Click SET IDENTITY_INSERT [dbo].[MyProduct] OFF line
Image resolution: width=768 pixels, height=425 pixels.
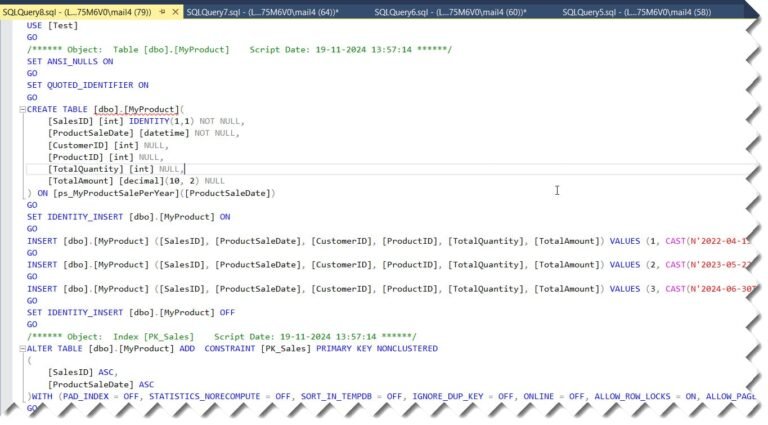[x=130, y=313]
